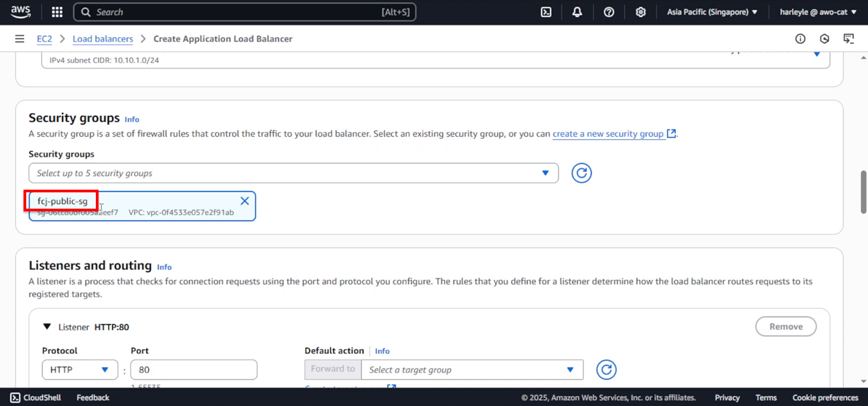Open the help question mark menu
Viewport: 868px width, 406px height.
tap(609, 12)
